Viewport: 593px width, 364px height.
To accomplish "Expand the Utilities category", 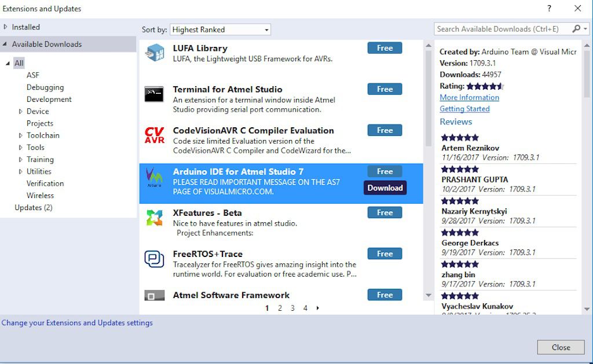I will click(20, 172).
